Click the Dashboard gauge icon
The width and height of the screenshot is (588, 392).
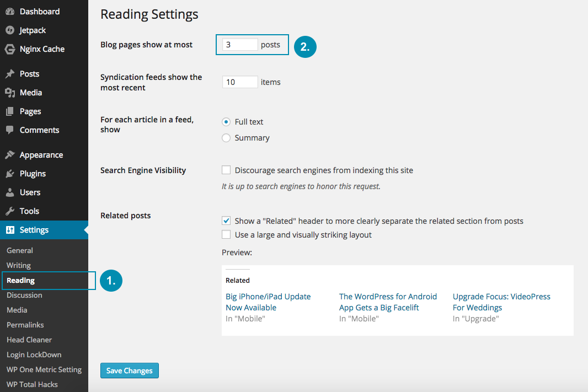click(x=10, y=12)
